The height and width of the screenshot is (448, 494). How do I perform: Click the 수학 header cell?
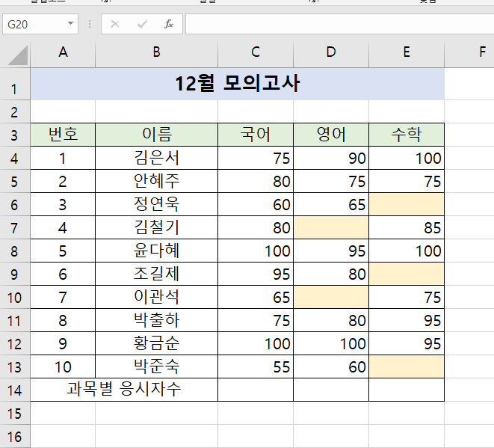click(407, 135)
